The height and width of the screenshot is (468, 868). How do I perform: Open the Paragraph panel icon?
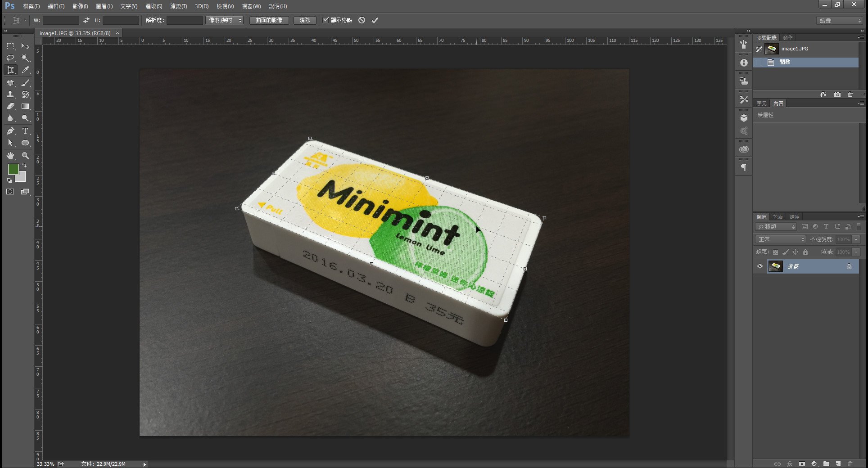(x=744, y=167)
